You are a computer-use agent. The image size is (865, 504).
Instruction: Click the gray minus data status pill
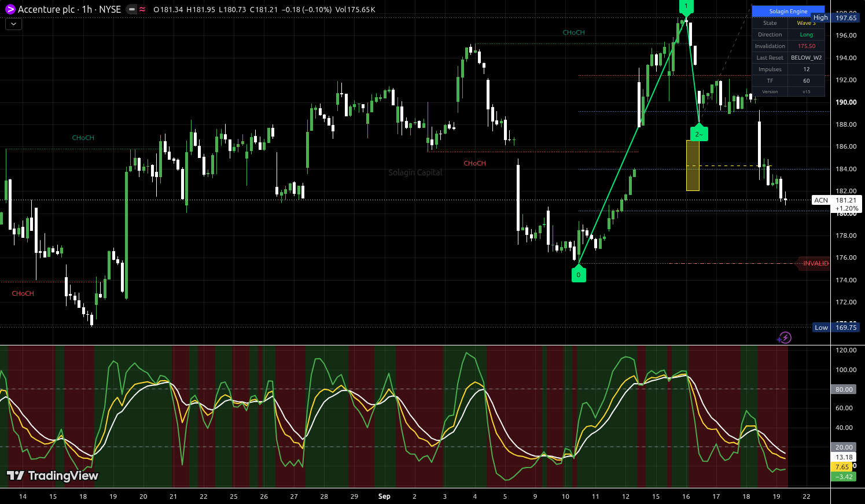point(131,9)
